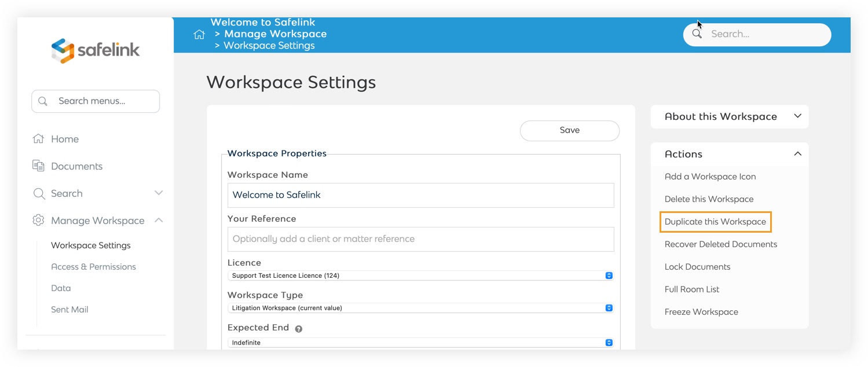Viewport: 868px width, 367px height.
Task: Click the Workspace Type field label
Action: [265, 295]
